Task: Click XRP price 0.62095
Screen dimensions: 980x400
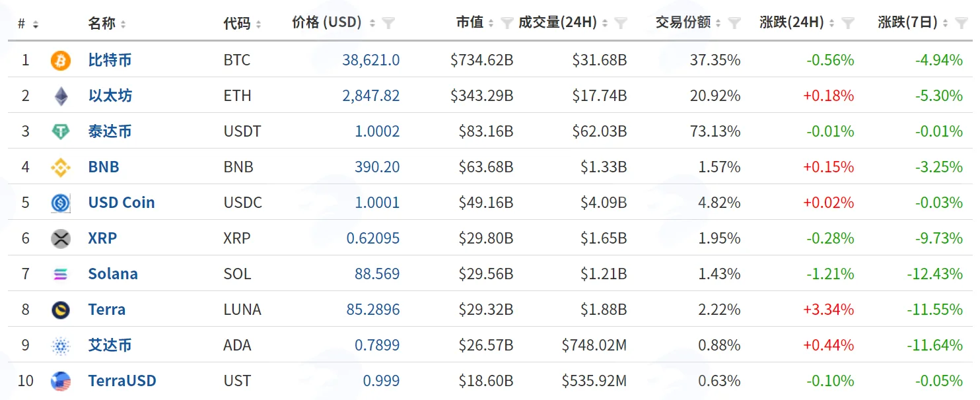Action: [373, 238]
